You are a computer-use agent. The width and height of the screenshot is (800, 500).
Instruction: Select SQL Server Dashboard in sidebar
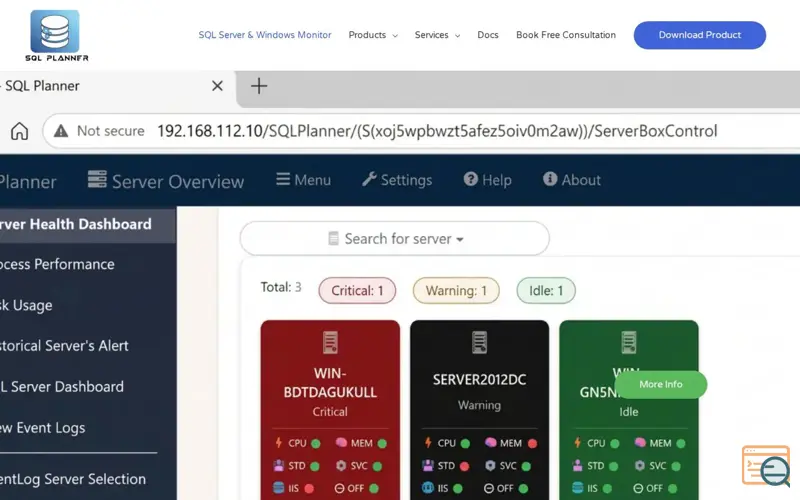pos(62,387)
